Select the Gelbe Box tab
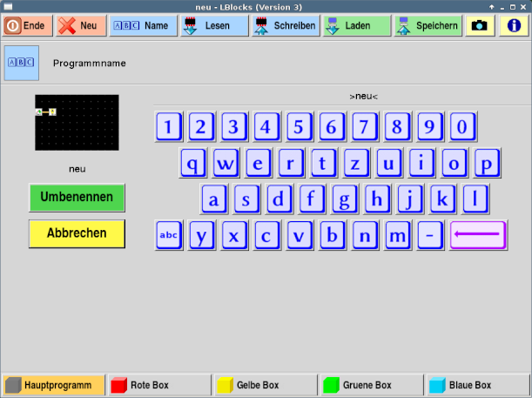This screenshot has width=532, height=398. (266, 385)
